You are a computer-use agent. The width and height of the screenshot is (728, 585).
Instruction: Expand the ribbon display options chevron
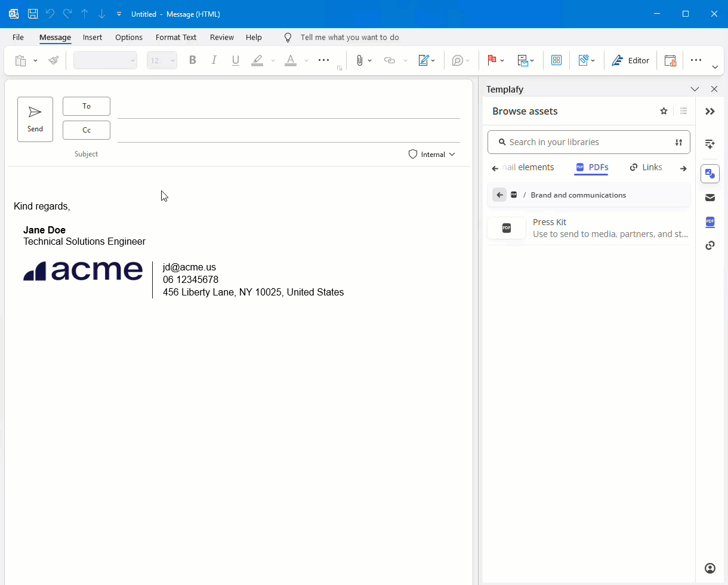(x=715, y=67)
